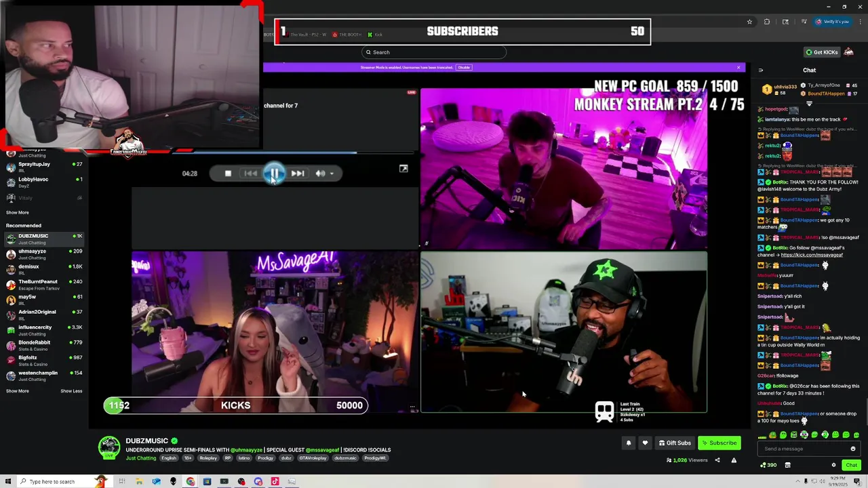Expand the chat leaderboard chevron

pyautogui.click(x=809, y=104)
